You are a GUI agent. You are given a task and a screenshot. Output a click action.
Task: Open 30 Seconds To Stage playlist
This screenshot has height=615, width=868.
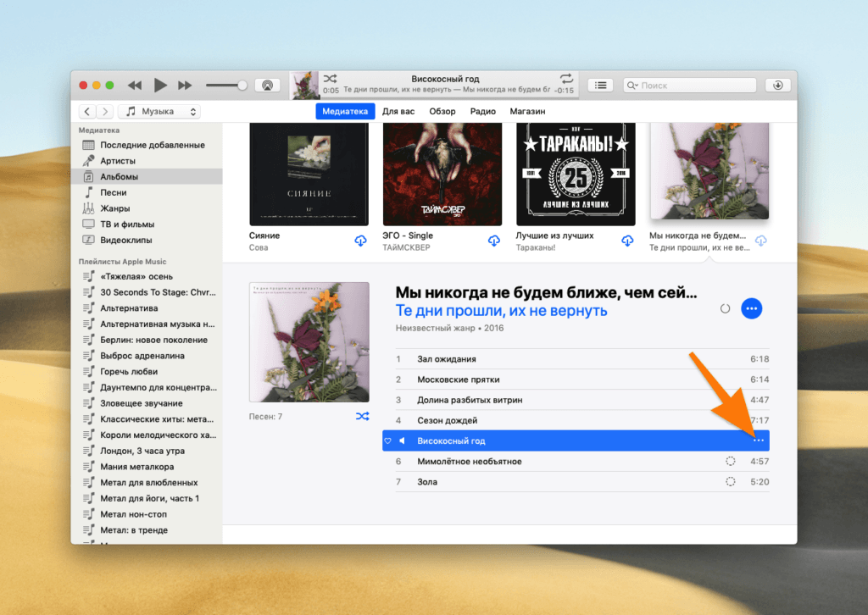pyautogui.click(x=147, y=292)
